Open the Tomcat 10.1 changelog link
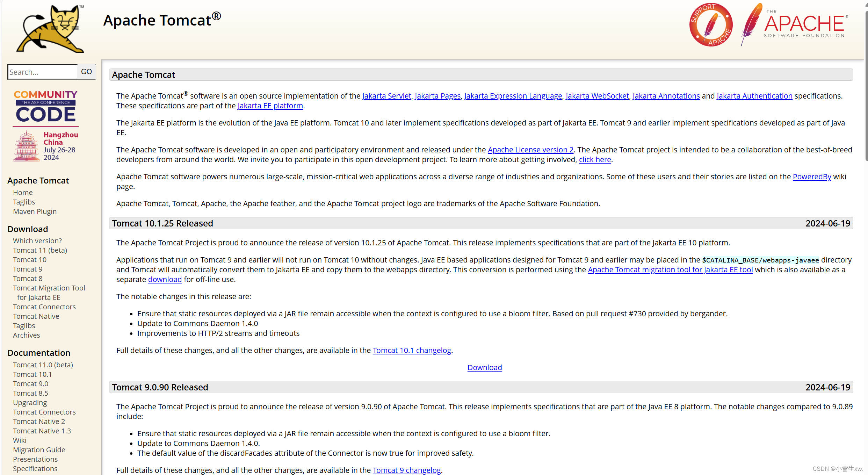This screenshot has height=475, width=868. coord(412,351)
